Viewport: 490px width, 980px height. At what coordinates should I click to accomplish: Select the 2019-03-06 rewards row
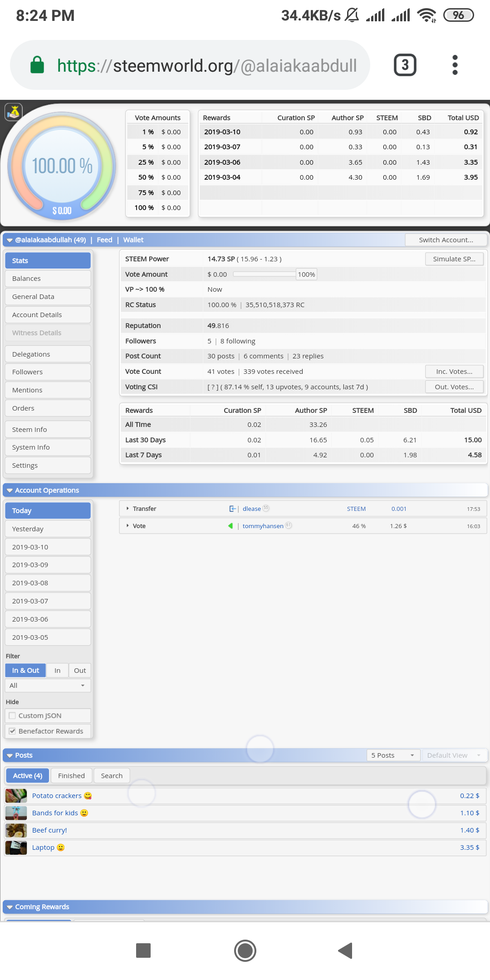pyautogui.click(x=341, y=162)
